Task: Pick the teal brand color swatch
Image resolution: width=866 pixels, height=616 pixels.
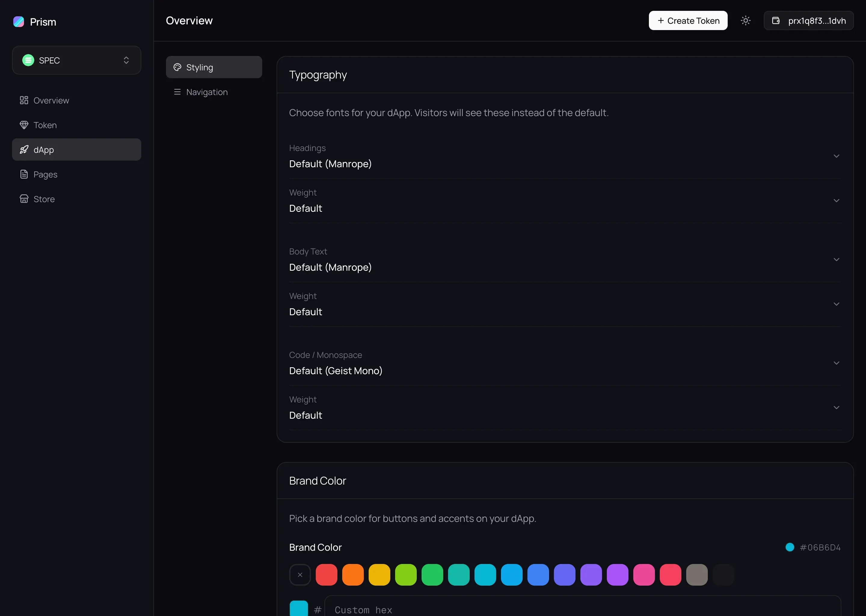Action: click(x=458, y=575)
